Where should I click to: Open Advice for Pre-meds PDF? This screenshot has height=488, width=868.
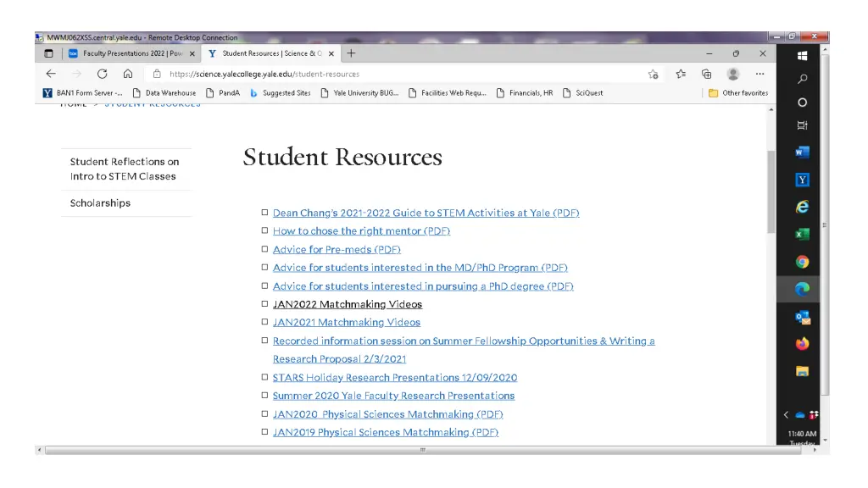[x=337, y=250]
